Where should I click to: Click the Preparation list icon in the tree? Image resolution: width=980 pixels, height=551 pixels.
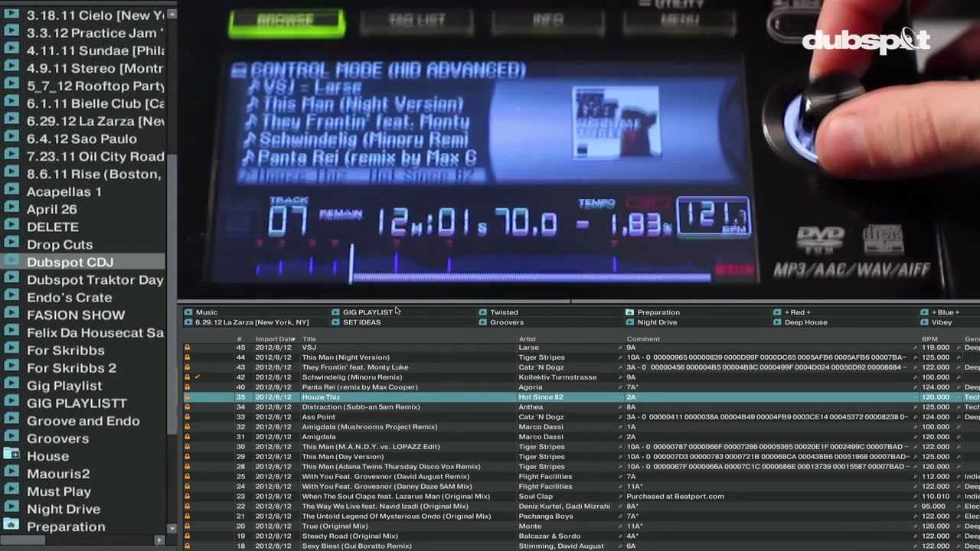(11, 525)
